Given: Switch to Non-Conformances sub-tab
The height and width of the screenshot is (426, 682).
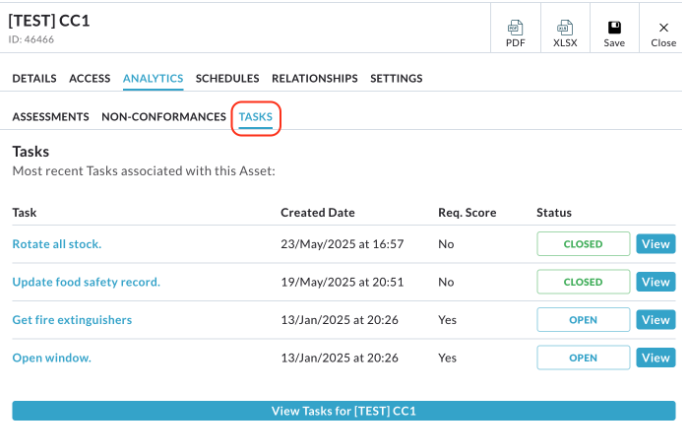Looking at the screenshot, I should (164, 117).
